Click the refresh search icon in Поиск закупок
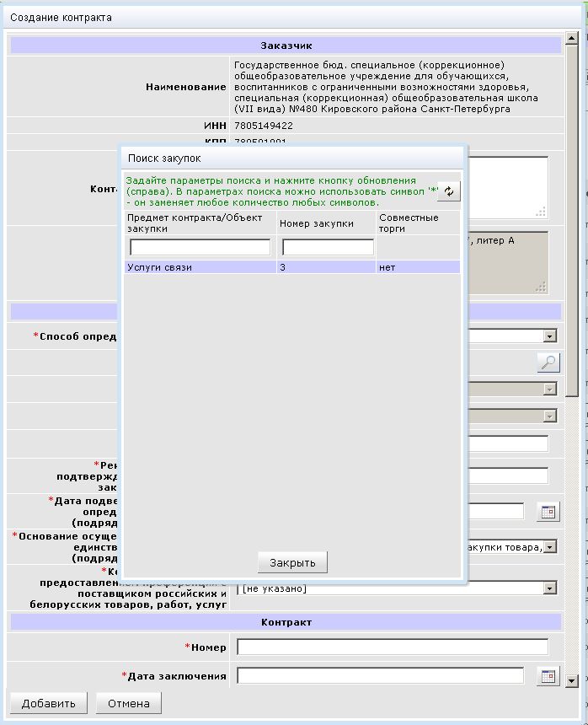This screenshot has width=588, height=725. pos(448,191)
